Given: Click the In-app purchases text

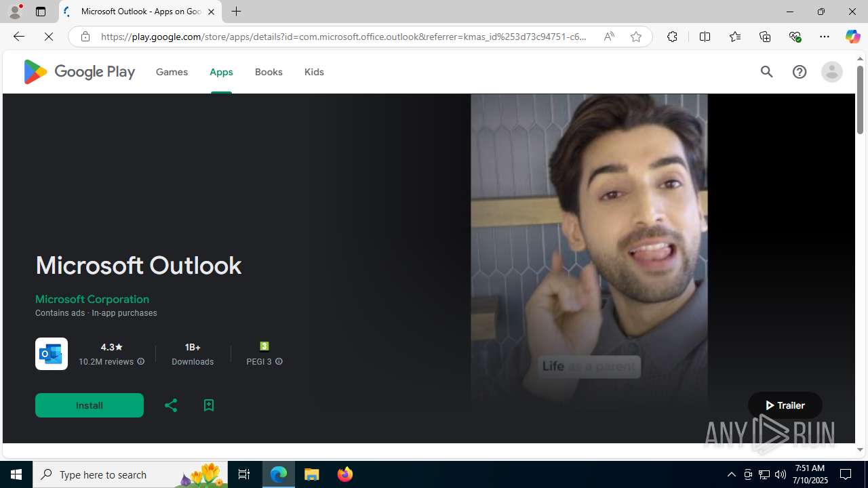Looking at the screenshot, I should [124, 313].
